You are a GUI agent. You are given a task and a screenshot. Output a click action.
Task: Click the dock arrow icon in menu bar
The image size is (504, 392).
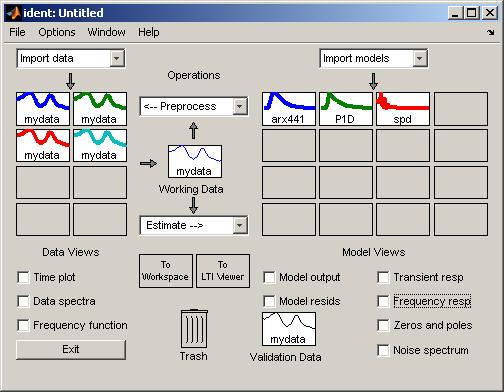(490, 32)
